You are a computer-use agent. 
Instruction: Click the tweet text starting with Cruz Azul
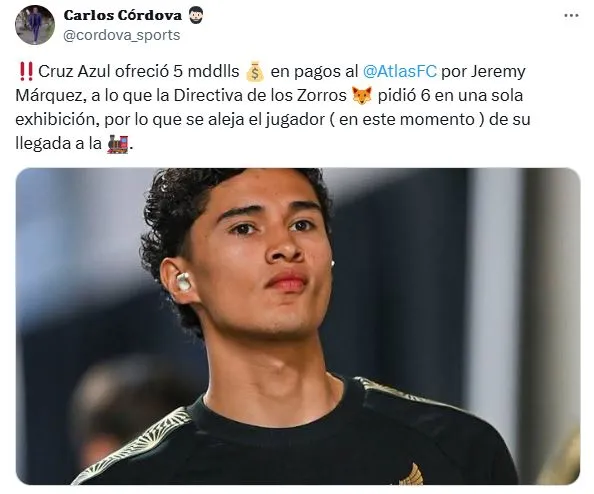click(273, 108)
